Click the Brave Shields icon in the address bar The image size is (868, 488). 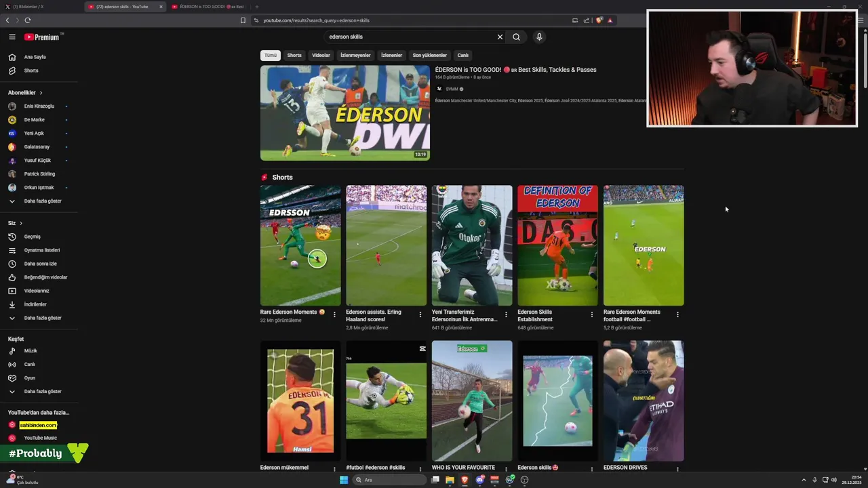(599, 20)
